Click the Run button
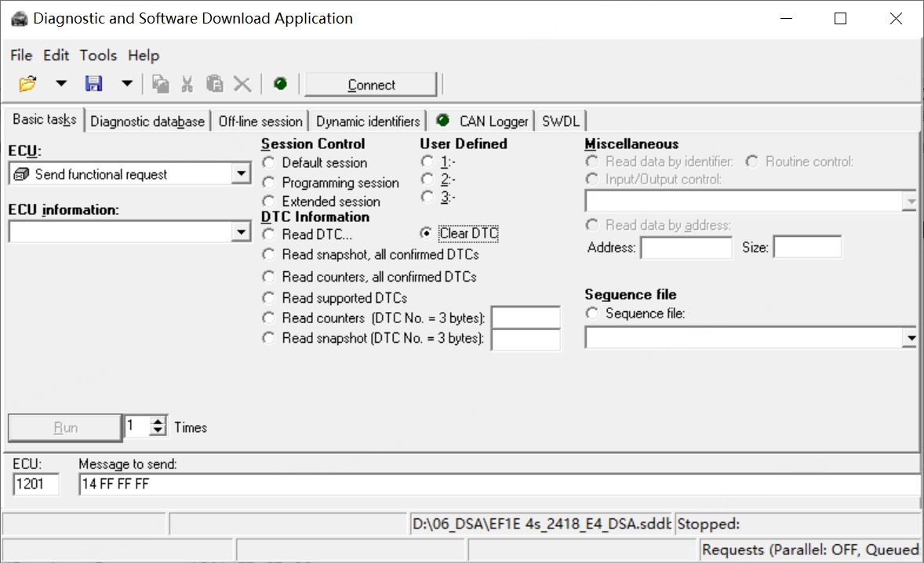 pyautogui.click(x=65, y=427)
